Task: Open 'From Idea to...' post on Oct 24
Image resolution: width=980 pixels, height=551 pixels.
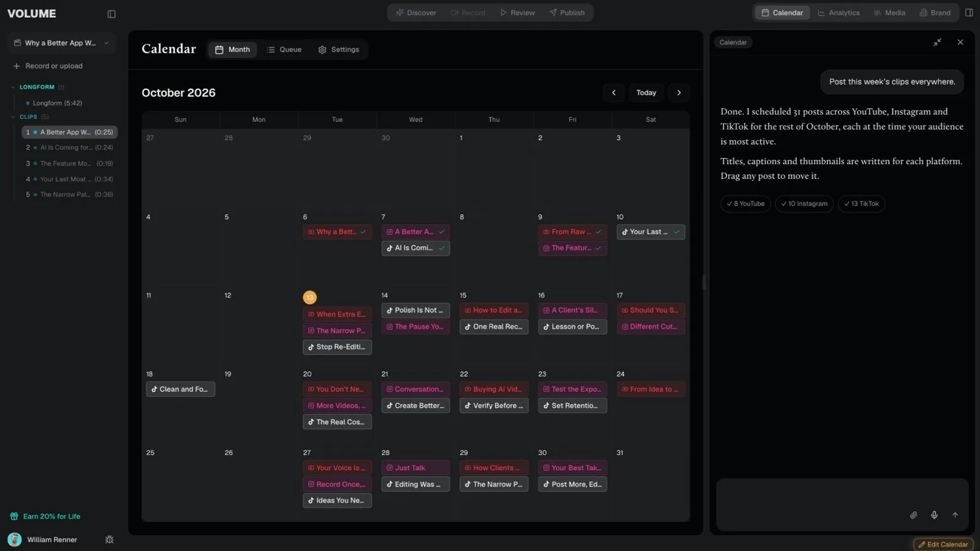Action: (x=650, y=389)
